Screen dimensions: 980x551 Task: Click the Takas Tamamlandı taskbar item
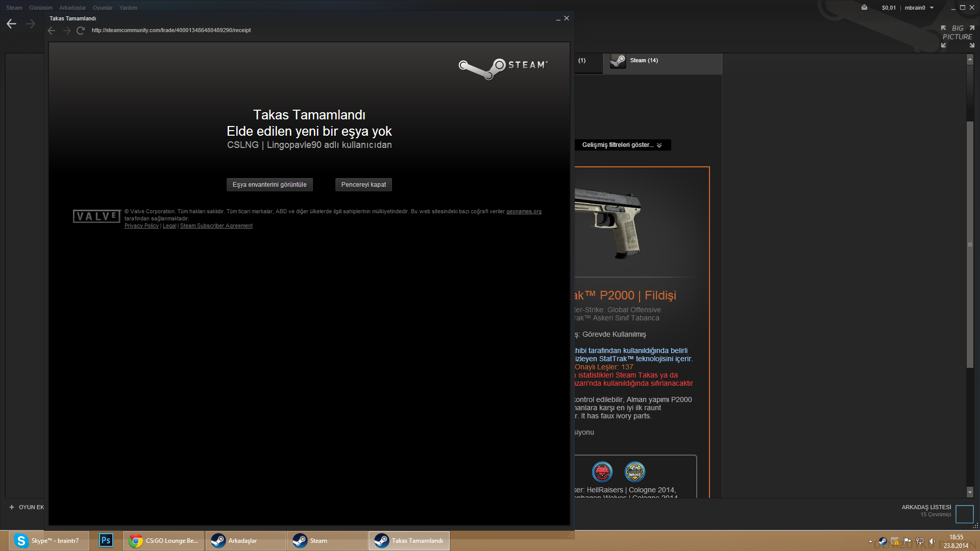coord(409,540)
